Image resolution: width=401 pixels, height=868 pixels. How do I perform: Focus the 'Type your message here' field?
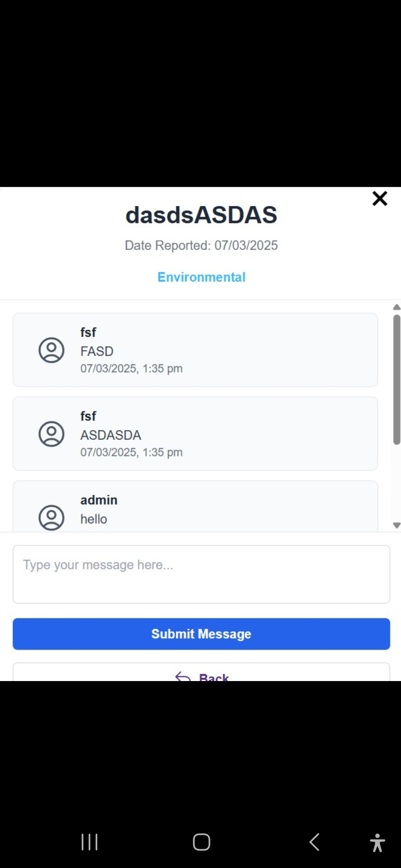click(x=201, y=574)
